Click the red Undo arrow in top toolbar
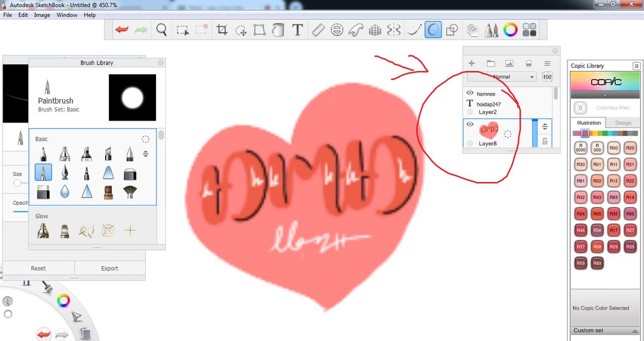The image size is (644, 341). [121, 30]
